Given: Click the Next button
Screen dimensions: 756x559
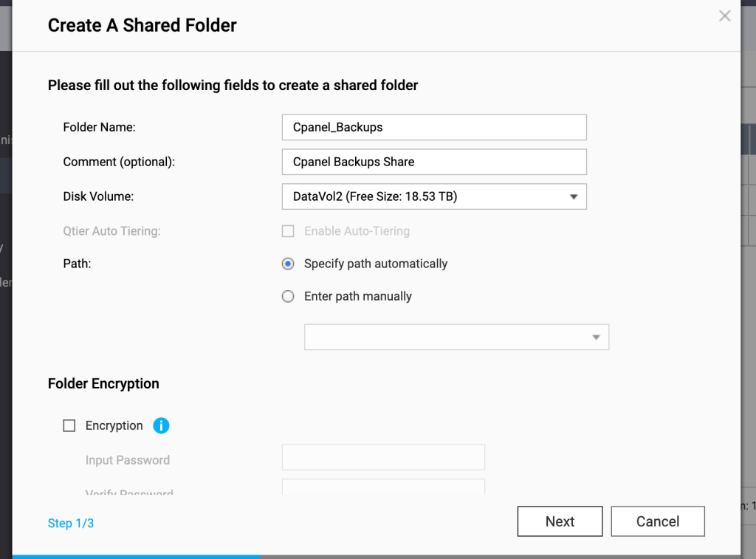Looking at the screenshot, I should (560, 521).
